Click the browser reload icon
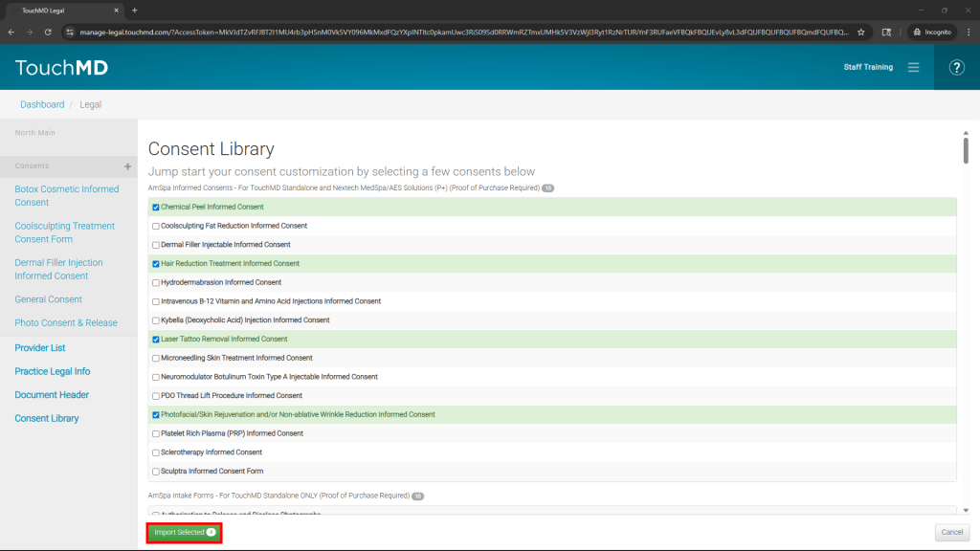 pyautogui.click(x=49, y=32)
